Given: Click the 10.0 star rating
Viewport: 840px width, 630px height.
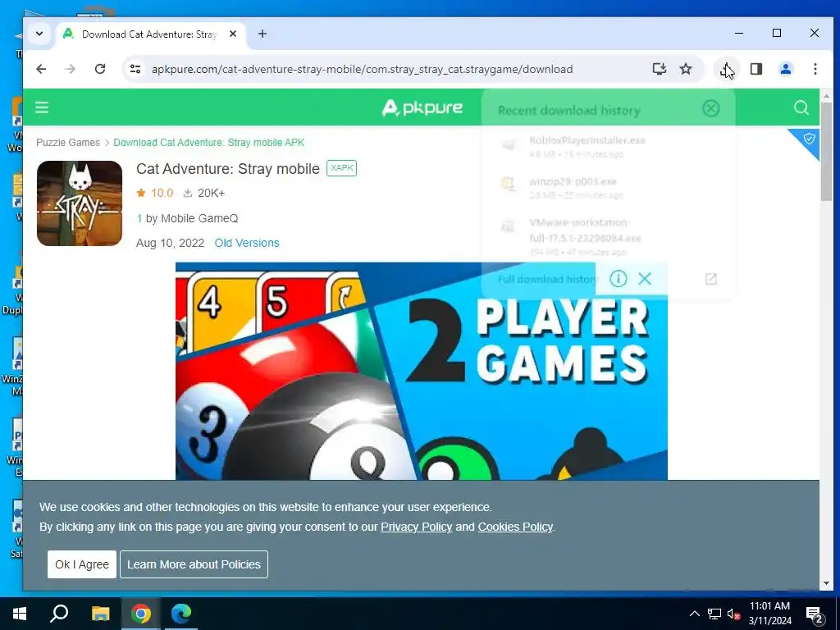Looking at the screenshot, I should pyautogui.click(x=155, y=193).
